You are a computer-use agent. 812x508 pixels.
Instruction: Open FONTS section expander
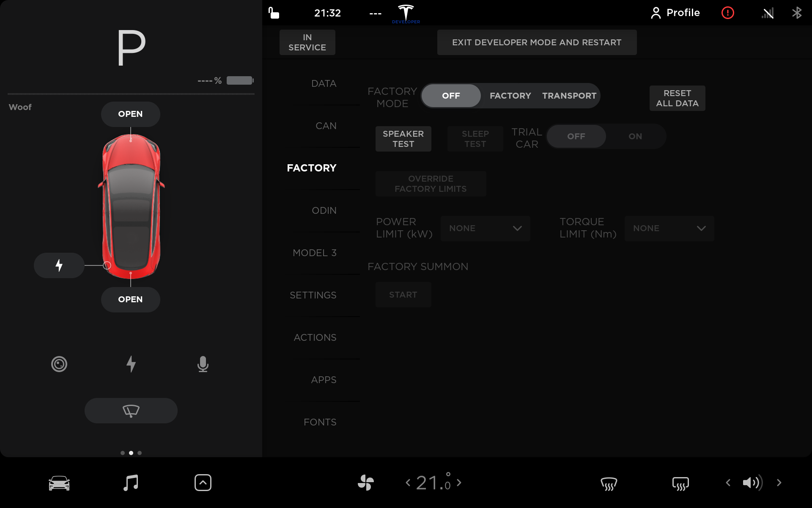point(320,421)
